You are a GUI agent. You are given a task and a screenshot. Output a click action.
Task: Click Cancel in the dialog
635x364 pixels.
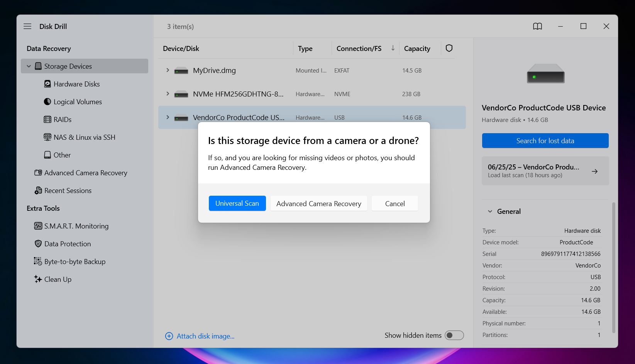point(395,203)
